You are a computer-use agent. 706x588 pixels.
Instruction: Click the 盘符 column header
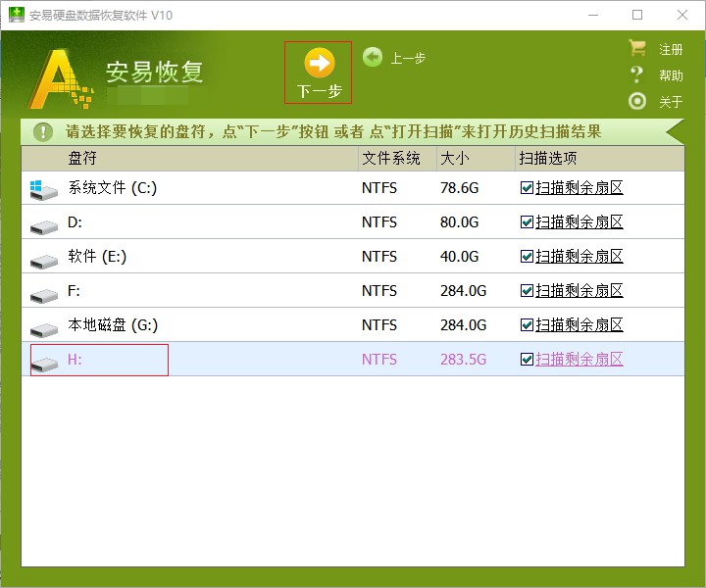pyautogui.click(x=82, y=158)
